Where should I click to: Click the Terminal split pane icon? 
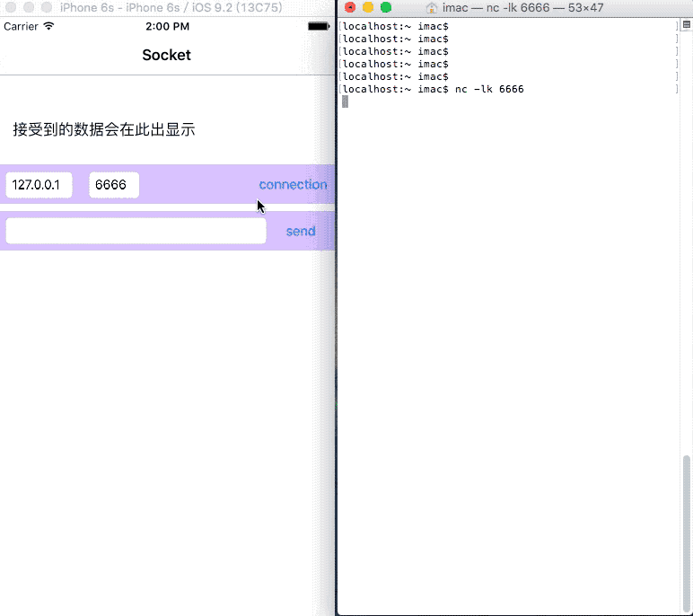[x=687, y=25]
